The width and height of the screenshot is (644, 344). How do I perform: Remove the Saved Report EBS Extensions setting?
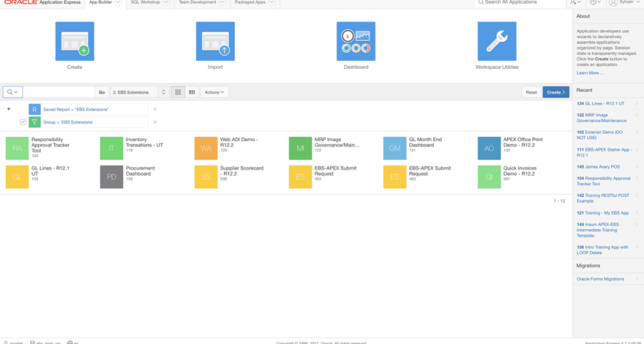pyautogui.click(x=155, y=109)
